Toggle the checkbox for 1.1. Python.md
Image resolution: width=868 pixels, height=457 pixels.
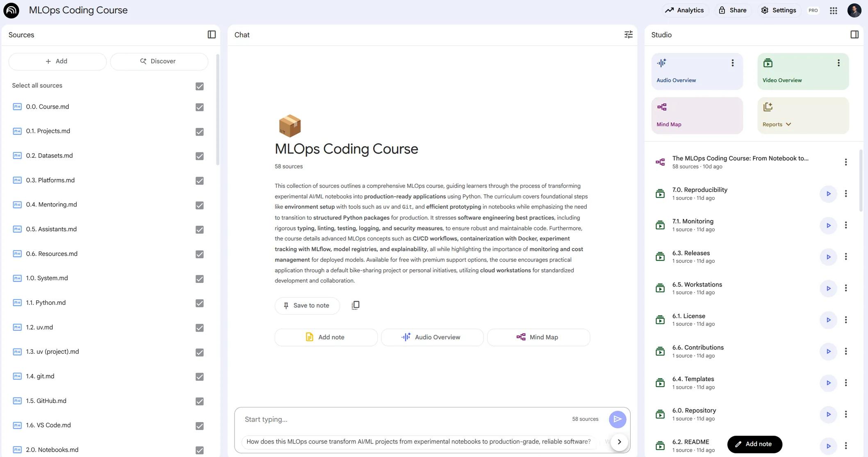point(200,303)
